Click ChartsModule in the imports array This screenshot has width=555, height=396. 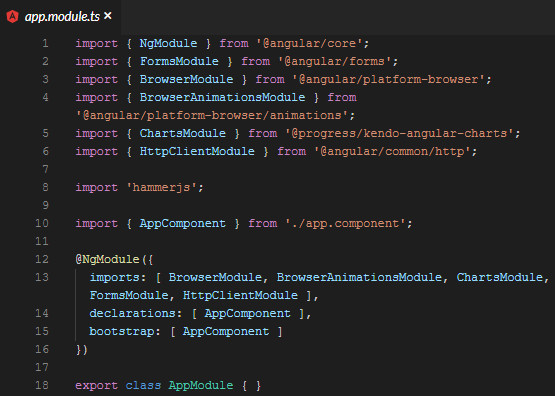coord(499,277)
